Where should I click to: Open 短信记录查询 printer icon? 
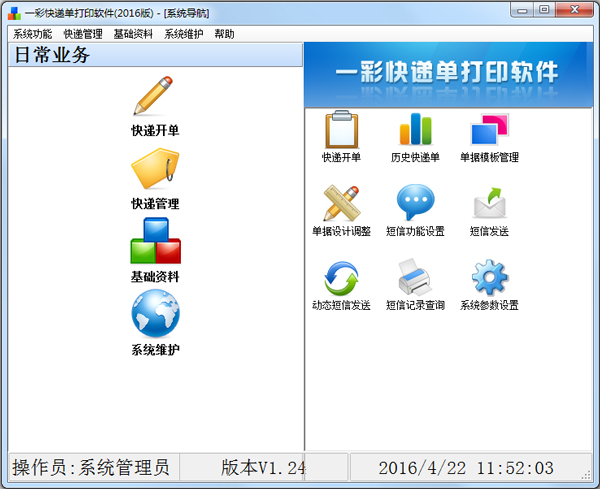[415, 277]
